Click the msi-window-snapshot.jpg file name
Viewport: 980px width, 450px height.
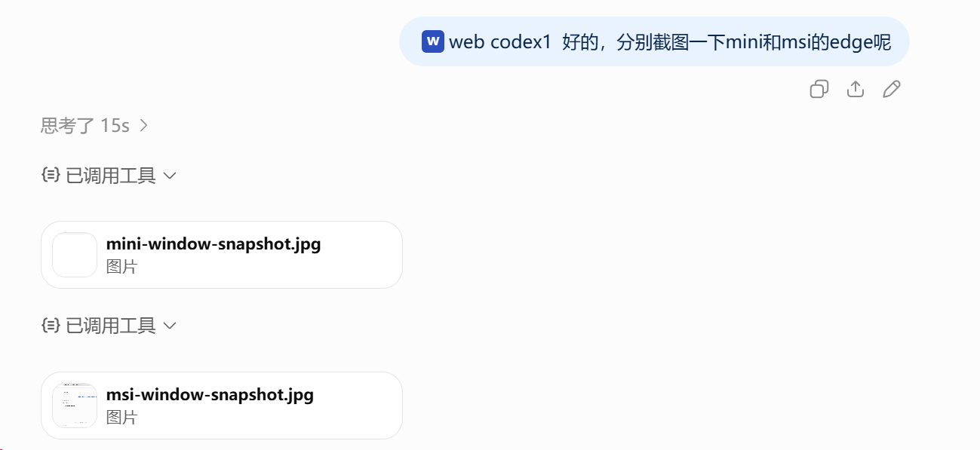tap(210, 394)
